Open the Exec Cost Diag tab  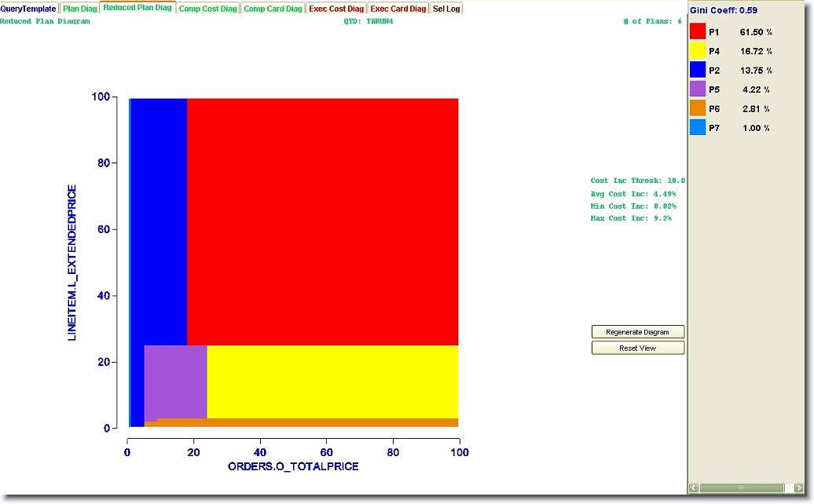pos(336,9)
